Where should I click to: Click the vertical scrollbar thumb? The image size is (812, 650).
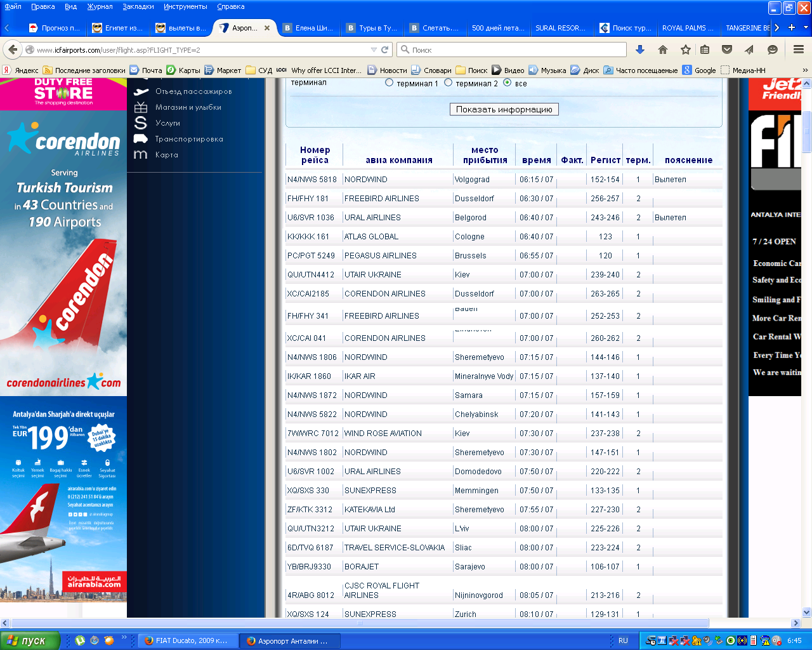807,131
